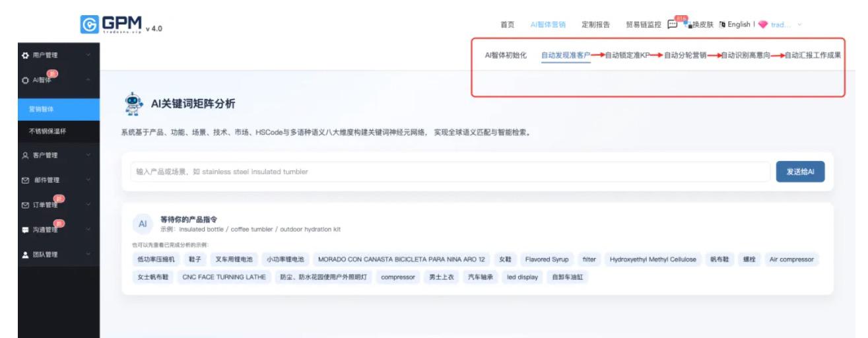
Task: Click the 团队管理 person icon
Action: [x=8, y=255]
